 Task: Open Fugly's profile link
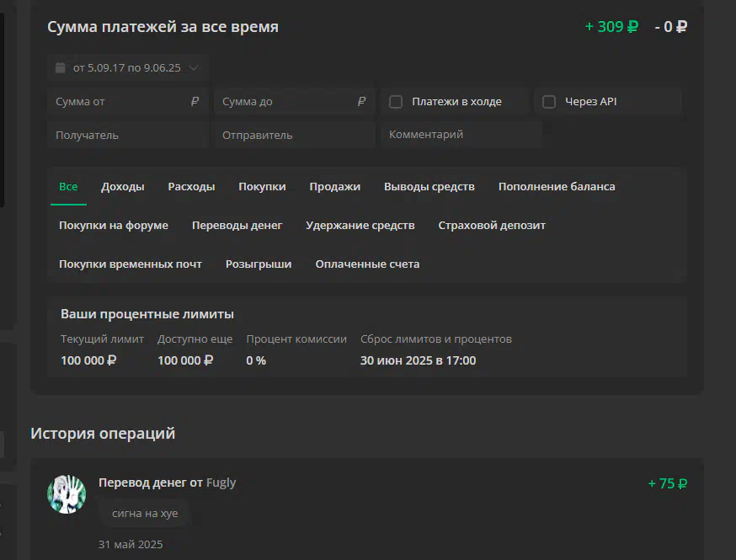pyautogui.click(x=221, y=483)
